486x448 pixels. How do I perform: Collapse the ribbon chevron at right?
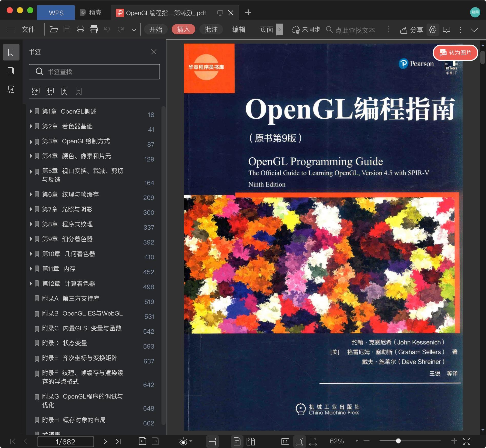tap(474, 30)
